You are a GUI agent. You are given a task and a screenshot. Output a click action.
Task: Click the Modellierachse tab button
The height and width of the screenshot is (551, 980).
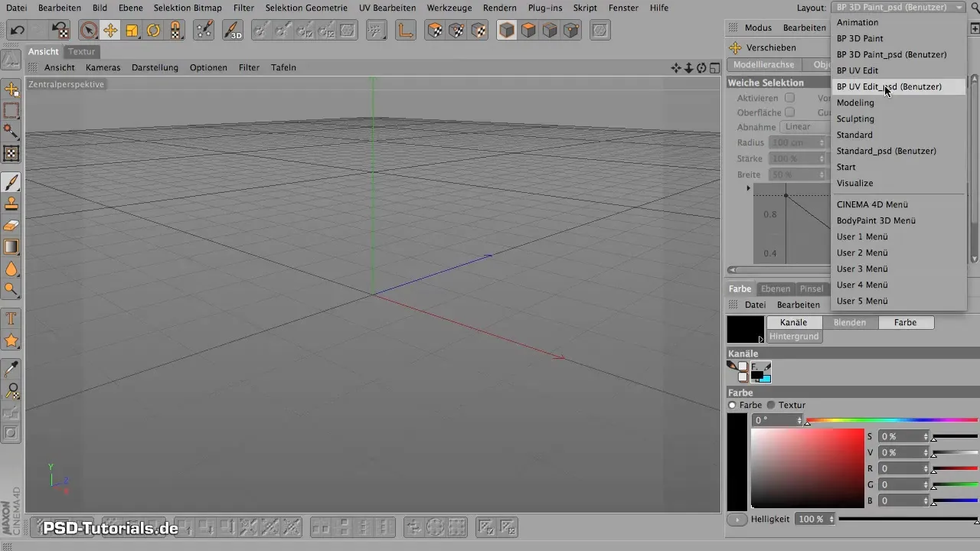point(763,65)
